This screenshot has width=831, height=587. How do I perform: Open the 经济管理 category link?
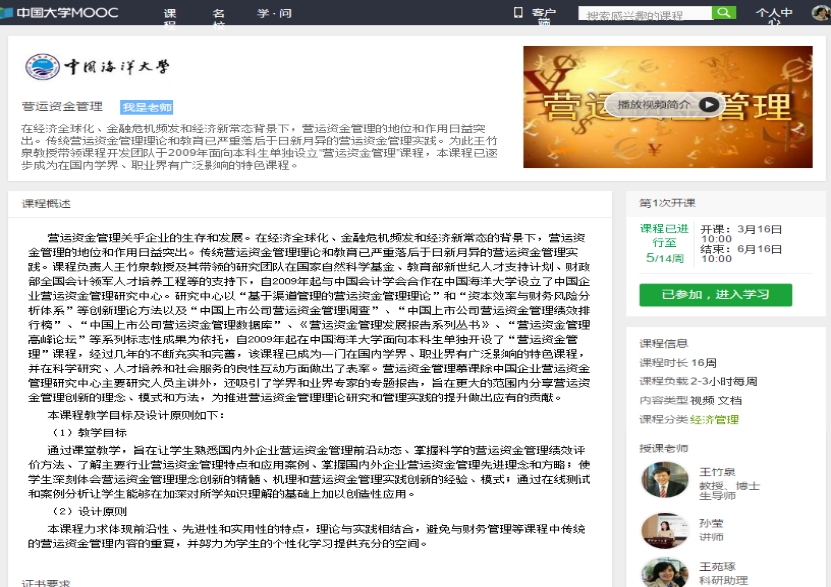click(718, 420)
